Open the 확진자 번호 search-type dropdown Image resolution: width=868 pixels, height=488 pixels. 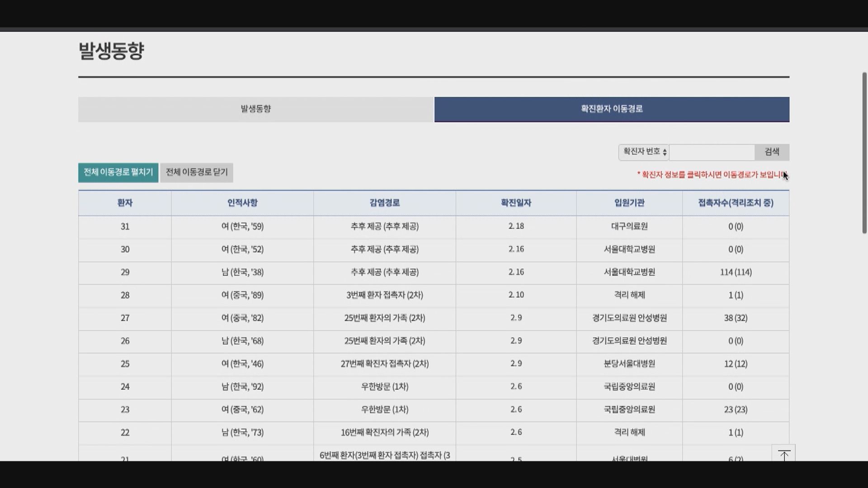[x=644, y=152]
